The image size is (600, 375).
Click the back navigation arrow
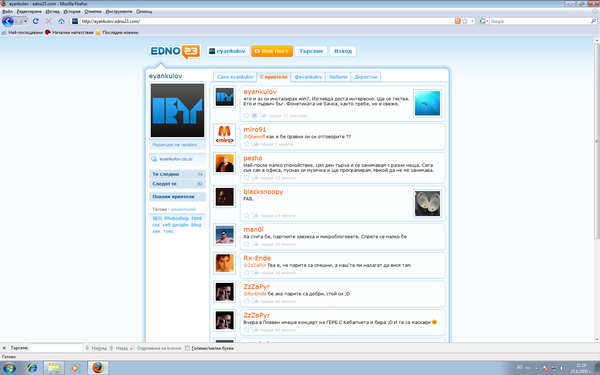(x=8, y=21)
